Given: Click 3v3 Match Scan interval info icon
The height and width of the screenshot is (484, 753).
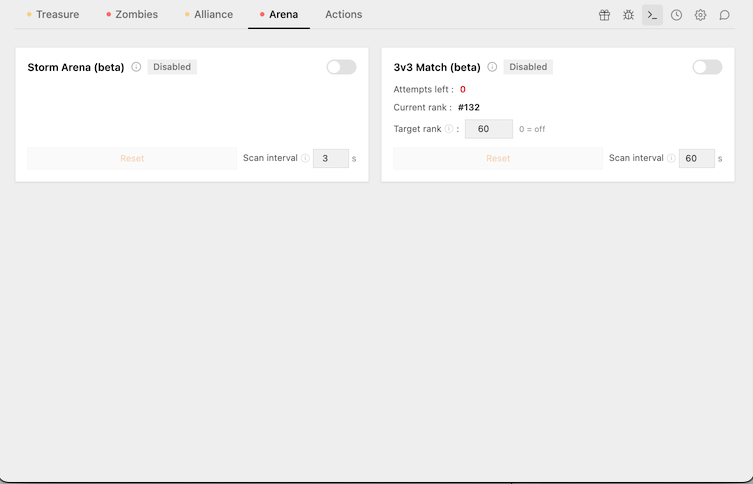Looking at the screenshot, I should point(671,158).
